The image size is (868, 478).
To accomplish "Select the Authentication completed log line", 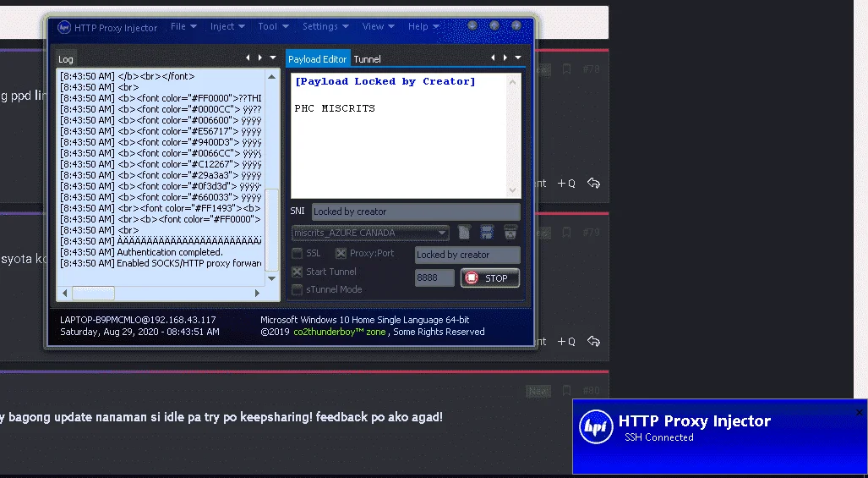I will point(161,252).
